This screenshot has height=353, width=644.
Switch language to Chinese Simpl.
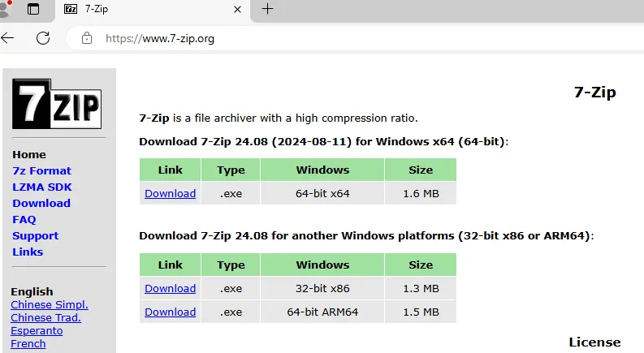click(x=50, y=304)
